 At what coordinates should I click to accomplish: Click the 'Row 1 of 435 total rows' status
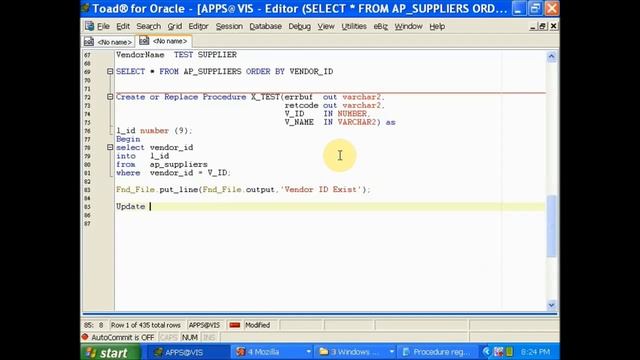(146, 325)
